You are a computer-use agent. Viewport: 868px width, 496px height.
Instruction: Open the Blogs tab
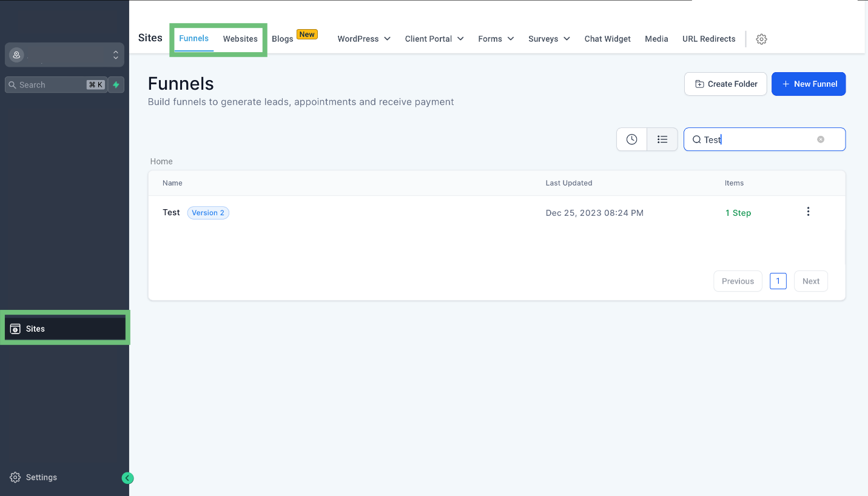point(283,39)
